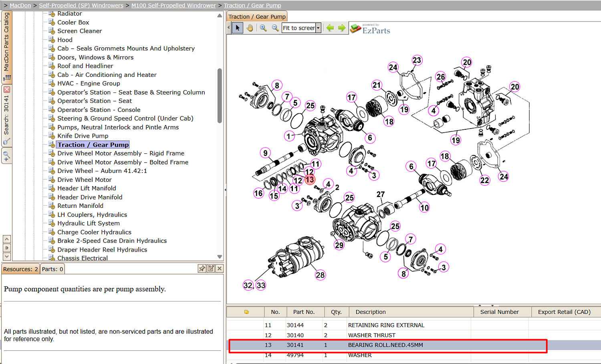Click callout 23 in the diagram
The height and width of the screenshot is (364, 601).
(417, 60)
